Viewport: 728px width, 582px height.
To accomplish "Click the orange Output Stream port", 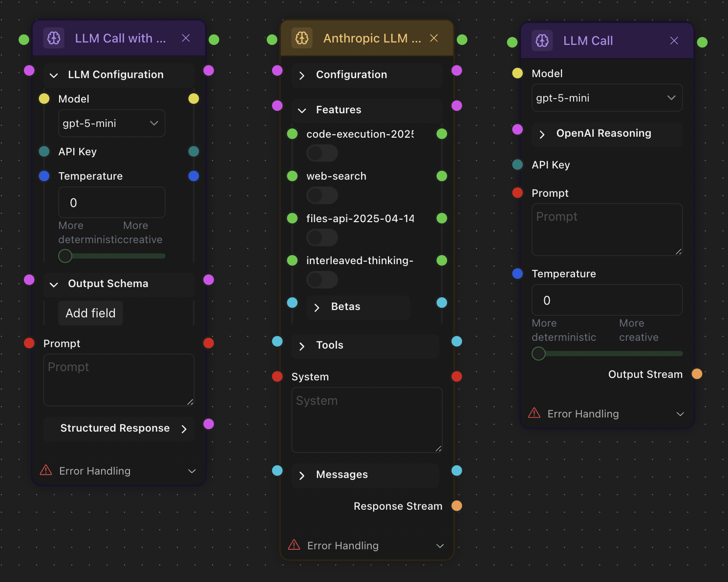I will pyautogui.click(x=697, y=374).
